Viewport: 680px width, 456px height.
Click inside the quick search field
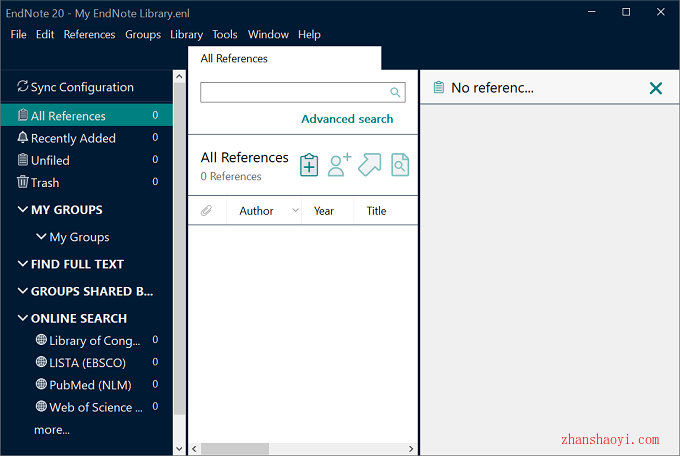tap(293, 93)
